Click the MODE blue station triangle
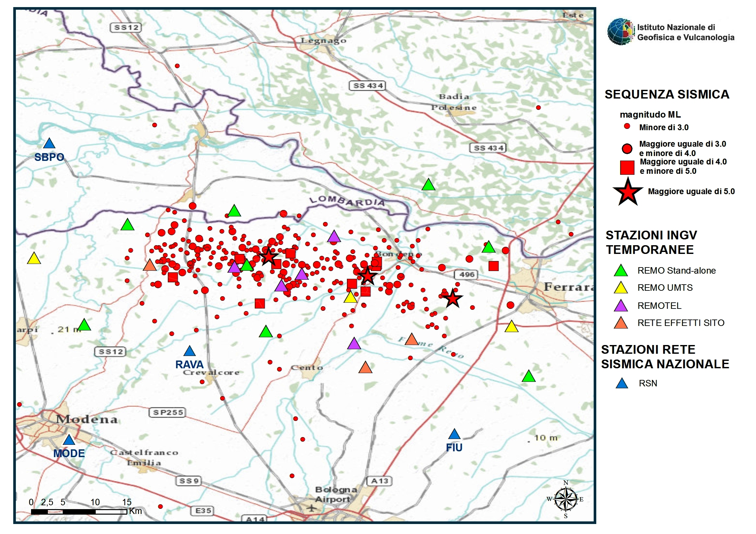The width and height of the screenshot is (756, 534). point(69,440)
